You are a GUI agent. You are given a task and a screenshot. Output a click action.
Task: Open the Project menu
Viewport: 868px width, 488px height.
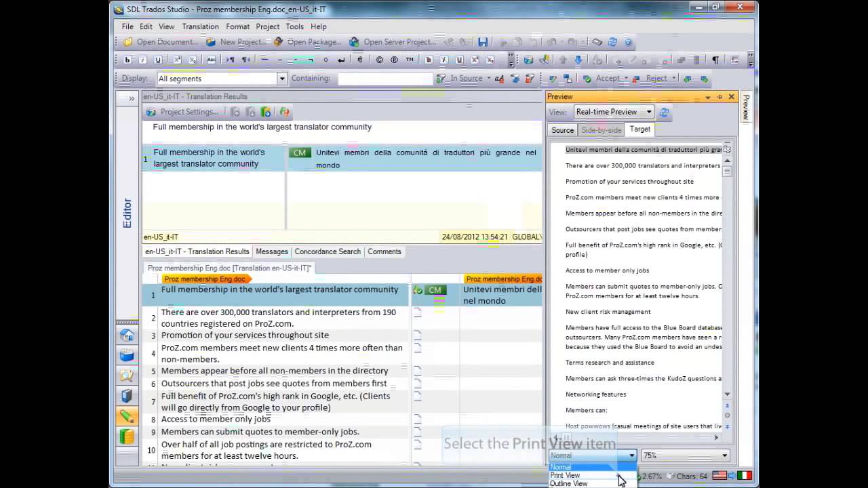267,26
